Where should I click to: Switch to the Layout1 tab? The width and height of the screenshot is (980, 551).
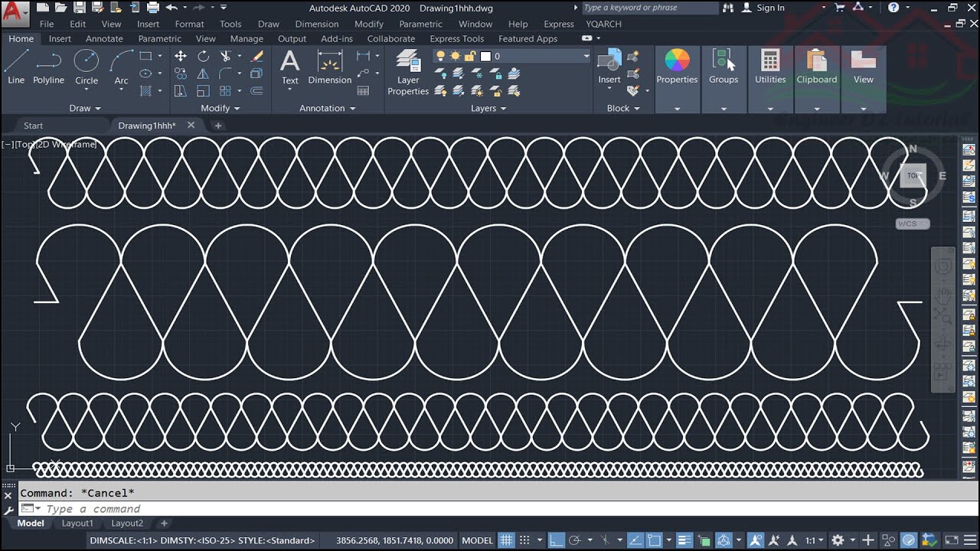pos(77,523)
